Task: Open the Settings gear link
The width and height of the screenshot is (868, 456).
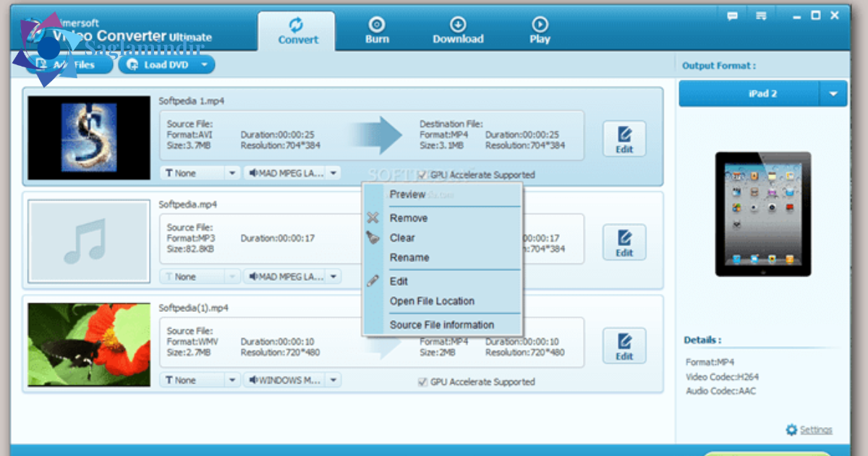Action: pos(809,430)
